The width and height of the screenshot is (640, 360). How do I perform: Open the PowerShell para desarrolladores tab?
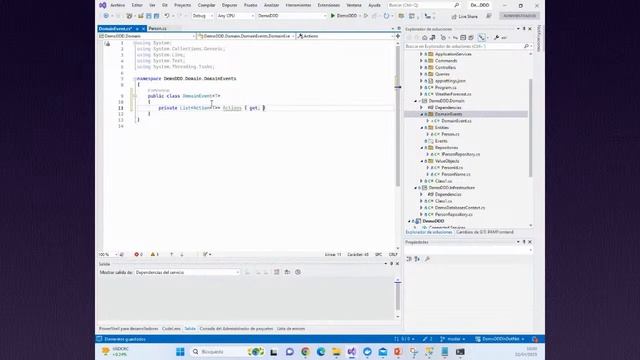[x=129, y=329]
